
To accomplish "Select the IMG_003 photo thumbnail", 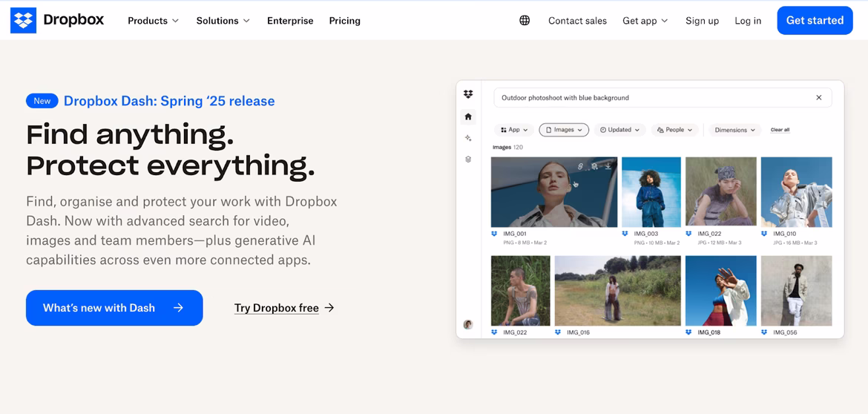I will [651, 192].
